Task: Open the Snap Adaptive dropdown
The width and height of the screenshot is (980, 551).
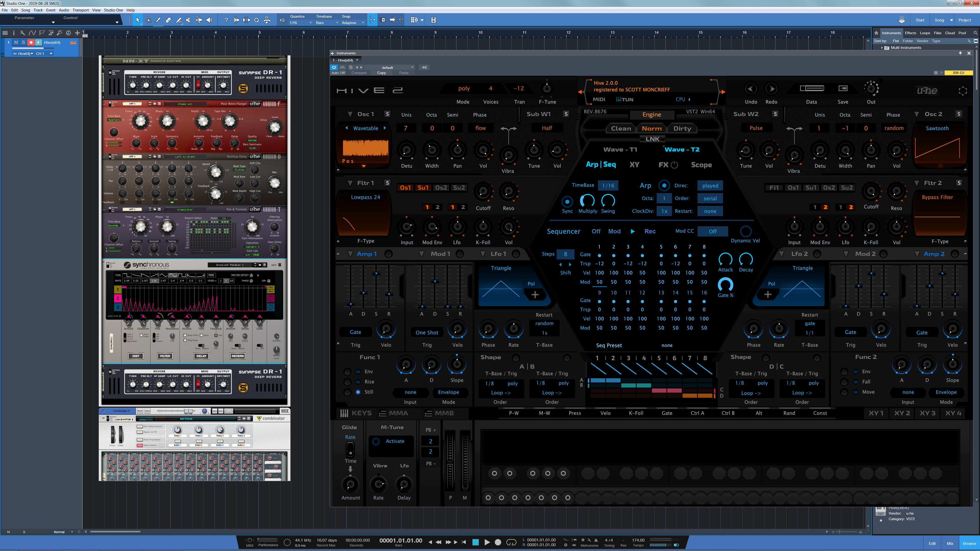Action: coord(352,23)
